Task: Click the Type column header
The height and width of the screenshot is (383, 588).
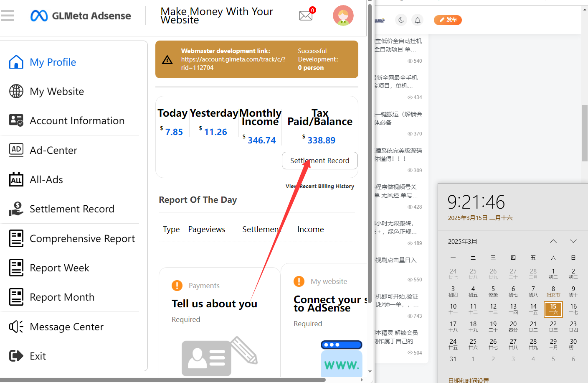Action: point(171,229)
